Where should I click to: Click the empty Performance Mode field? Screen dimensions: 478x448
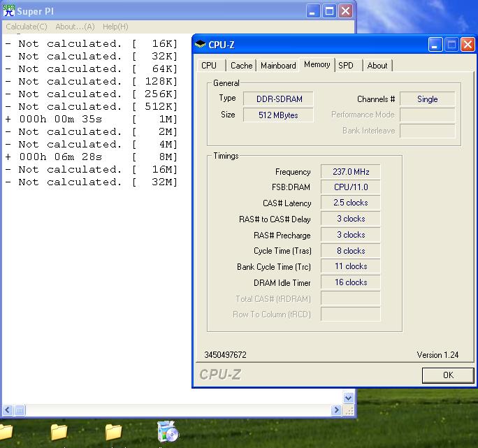(x=428, y=115)
